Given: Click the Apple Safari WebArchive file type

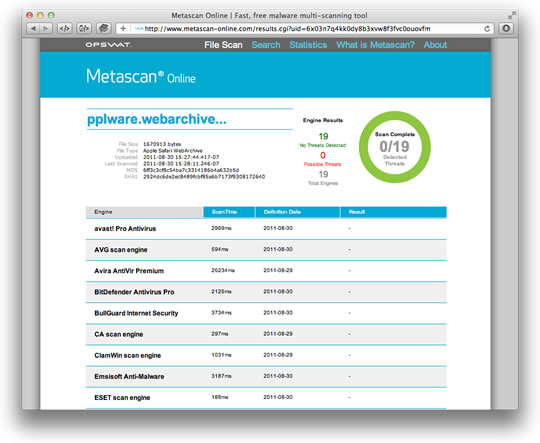Looking at the screenshot, I should click(173, 151).
